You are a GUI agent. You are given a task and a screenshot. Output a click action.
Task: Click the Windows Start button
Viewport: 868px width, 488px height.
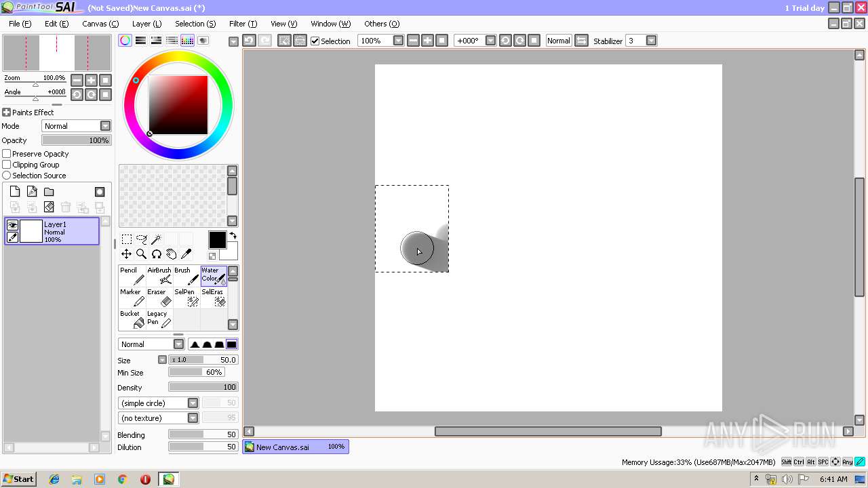tap(18, 479)
